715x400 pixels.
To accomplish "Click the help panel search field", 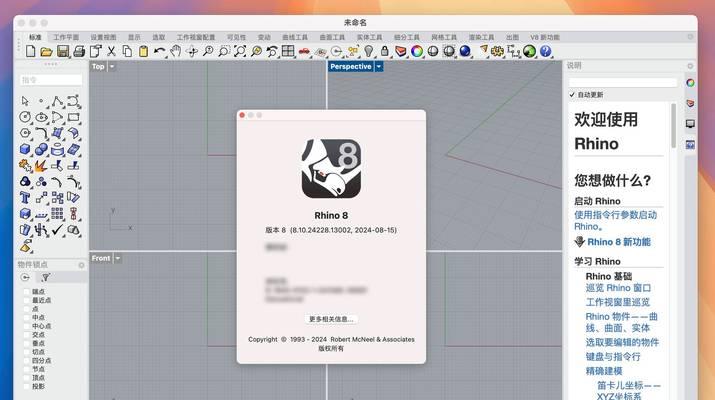I will point(622,83).
